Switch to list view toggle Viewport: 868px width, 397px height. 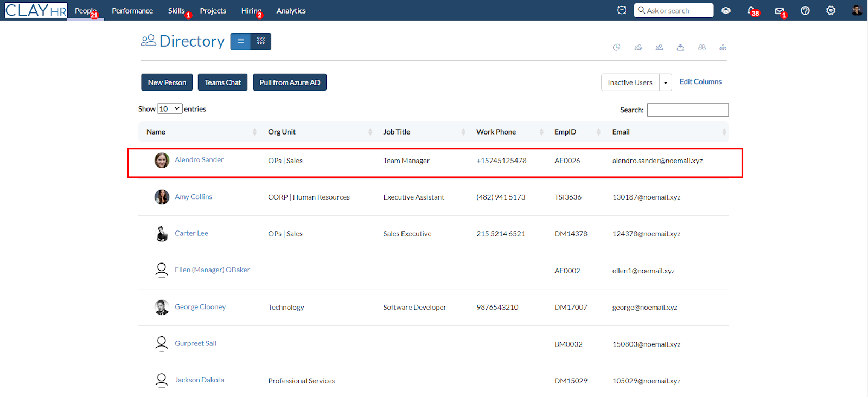click(240, 41)
